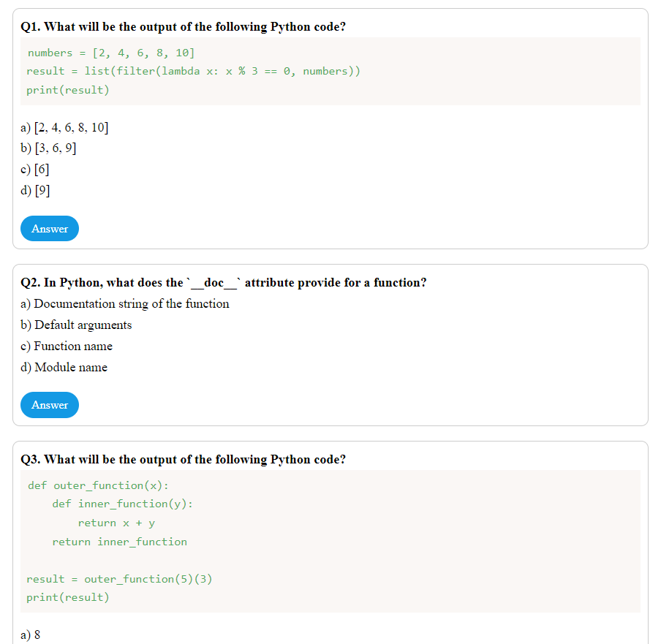Choose "Default arguments" in Q2
The width and height of the screenshot is (661, 644).
click(x=76, y=325)
